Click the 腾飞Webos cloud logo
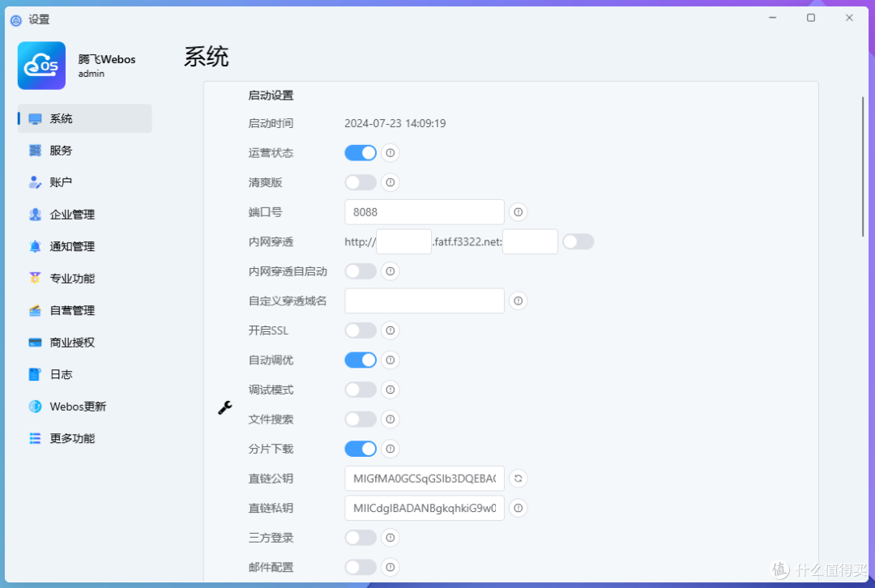The height and width of the screenshot is (588, 875). click(41, 65)
